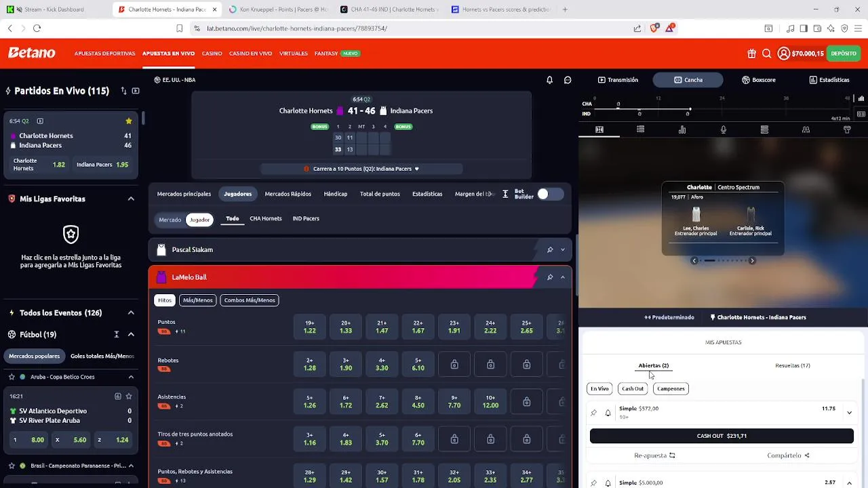Collapse Mis Ligas Favoritas section
Screen dimensions: 868x488
(x=131, y=199)
